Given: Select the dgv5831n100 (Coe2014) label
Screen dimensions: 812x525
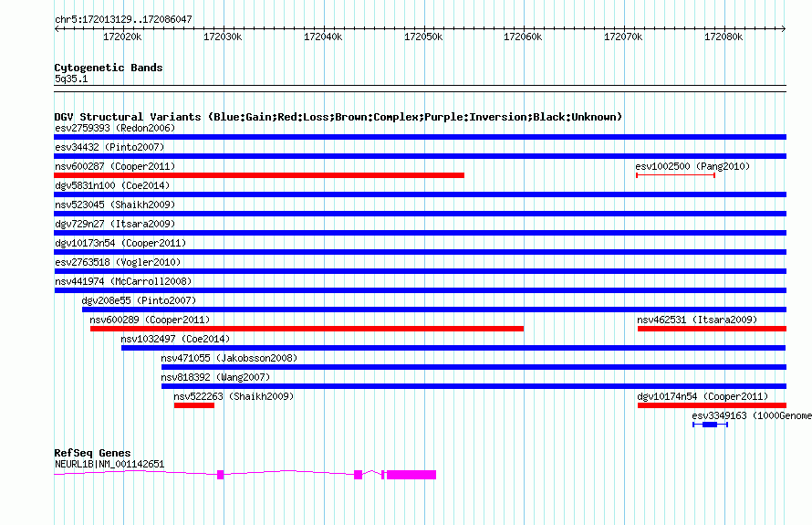Looking at the screenshot, I should tap(112, 185).
